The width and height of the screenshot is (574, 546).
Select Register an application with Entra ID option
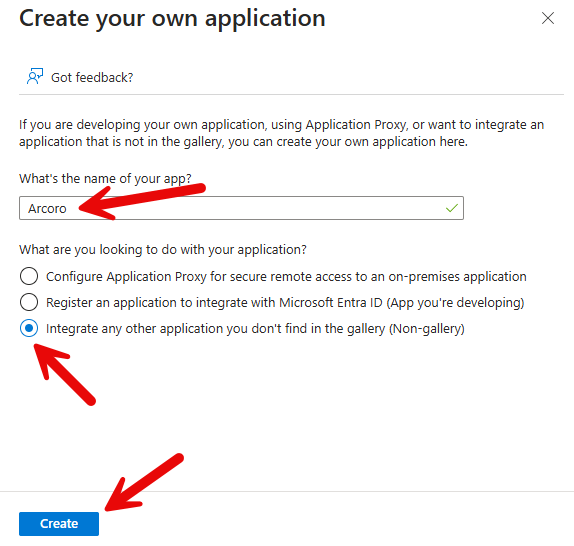click(29, 302)
